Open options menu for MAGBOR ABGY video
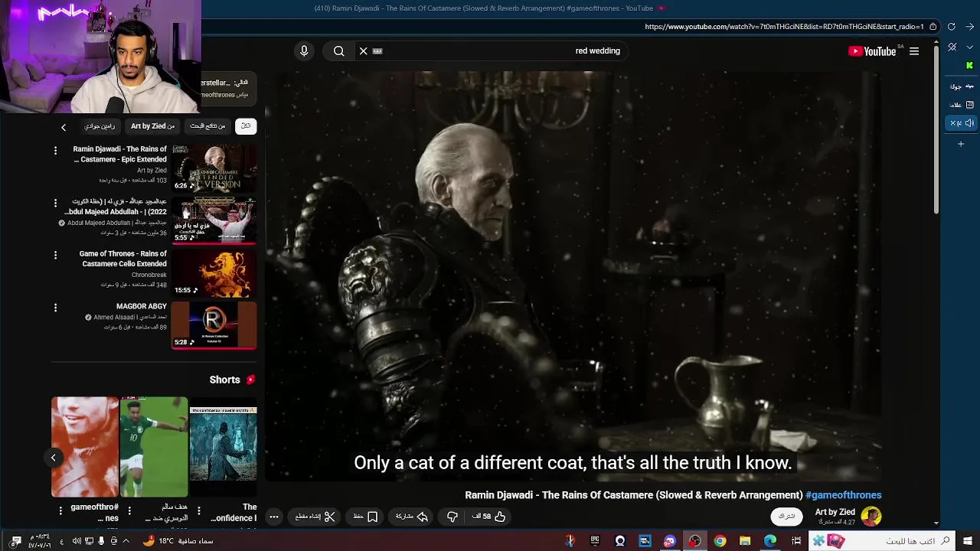Screen dimensions: 980x551 tap(55, 308)
